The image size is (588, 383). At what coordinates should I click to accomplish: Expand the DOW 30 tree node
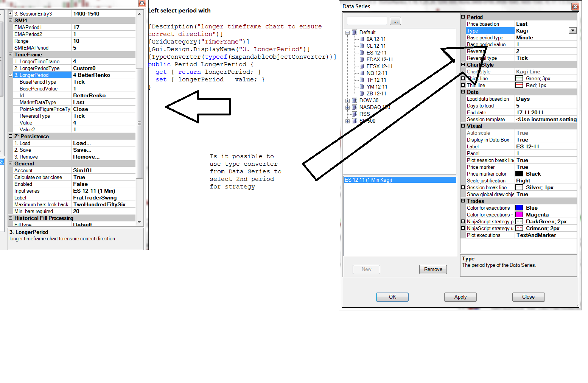(x=347, y=101)
